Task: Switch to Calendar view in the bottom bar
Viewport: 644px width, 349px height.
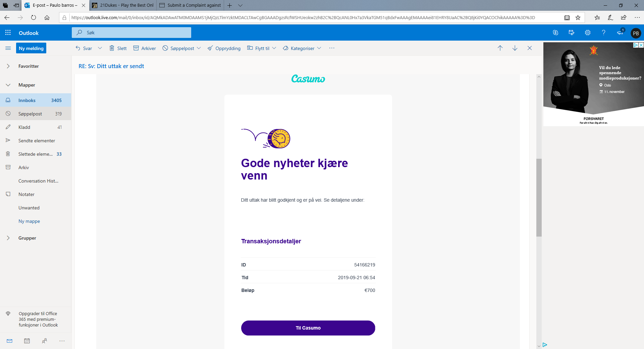Action: tap(27, 341)
